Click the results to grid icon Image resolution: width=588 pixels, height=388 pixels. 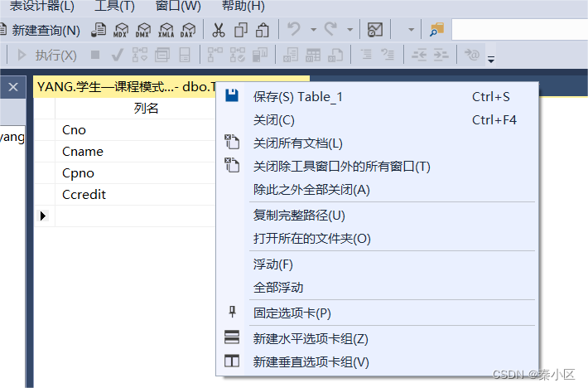coord(313,55)
